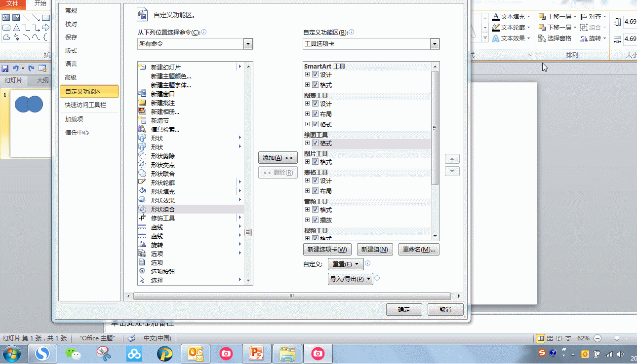
Task: Click the 重命名(M)... button
Action: coord(419,250)
